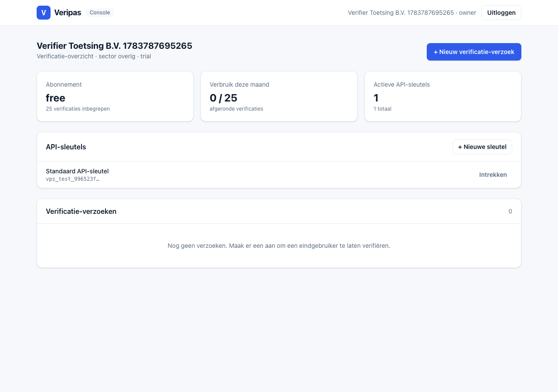Click the Console badge
The width and height of the screenshot is (558, 392).
[x=100, y=13]
